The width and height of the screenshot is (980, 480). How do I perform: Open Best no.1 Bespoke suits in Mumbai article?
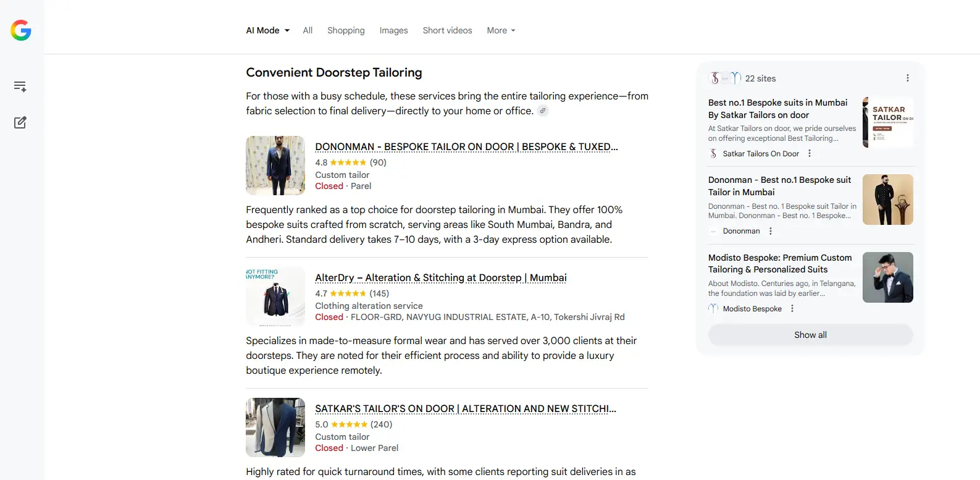point(777,109)
